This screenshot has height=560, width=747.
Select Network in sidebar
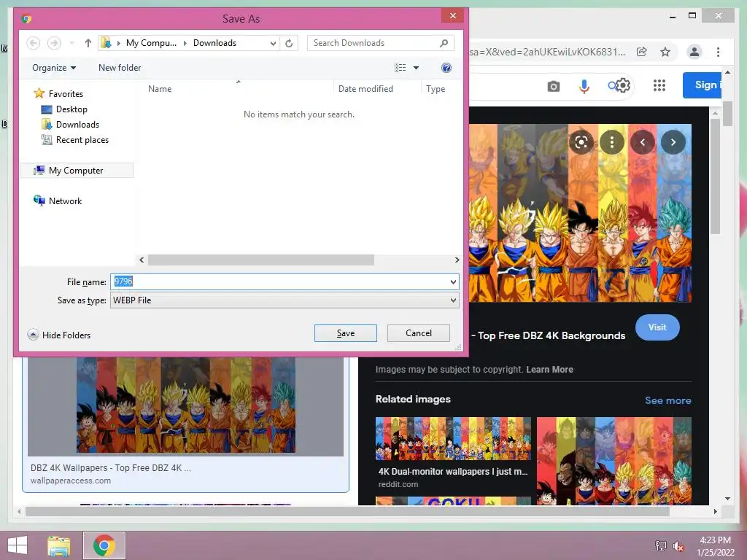58,201
